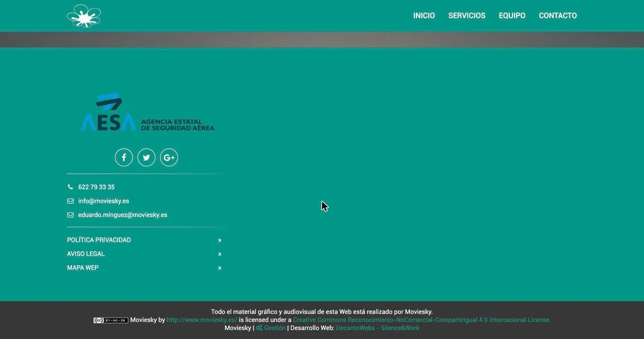Click the eduardo.minguez@moviesky.es email link

(x=123, y=215)
